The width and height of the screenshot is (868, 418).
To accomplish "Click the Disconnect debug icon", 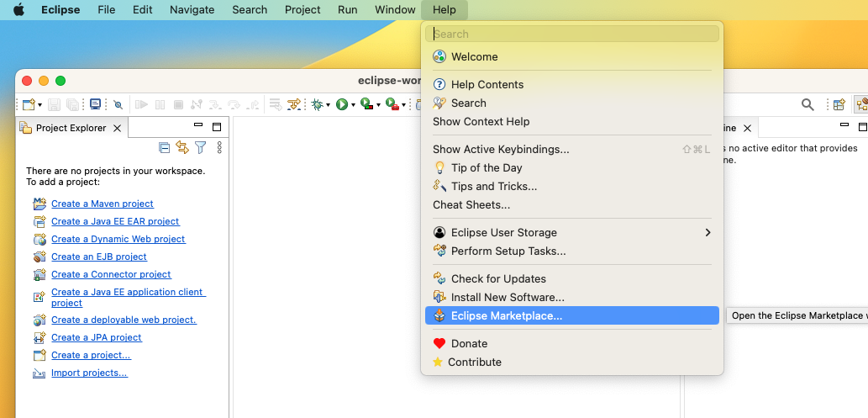I will coord(197,104).
